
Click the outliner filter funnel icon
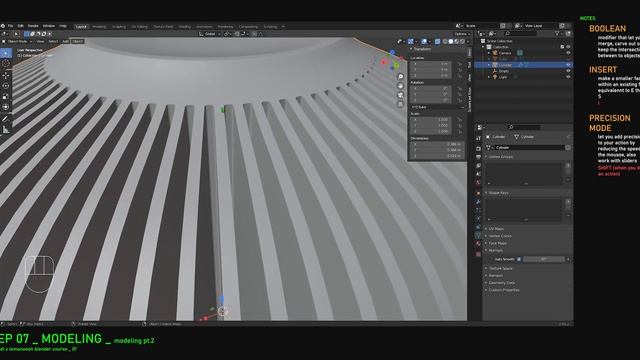(x=557, y=33)
